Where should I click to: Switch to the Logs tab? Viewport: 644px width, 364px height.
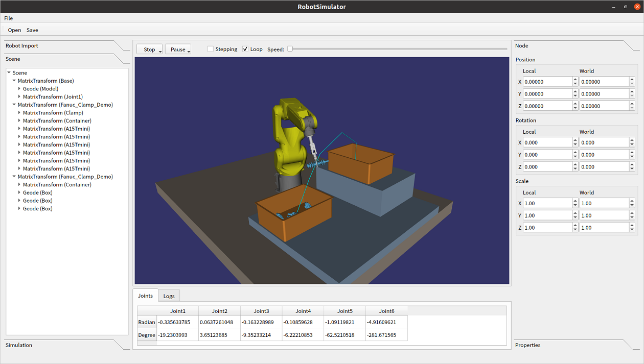(x=169, y=296)
